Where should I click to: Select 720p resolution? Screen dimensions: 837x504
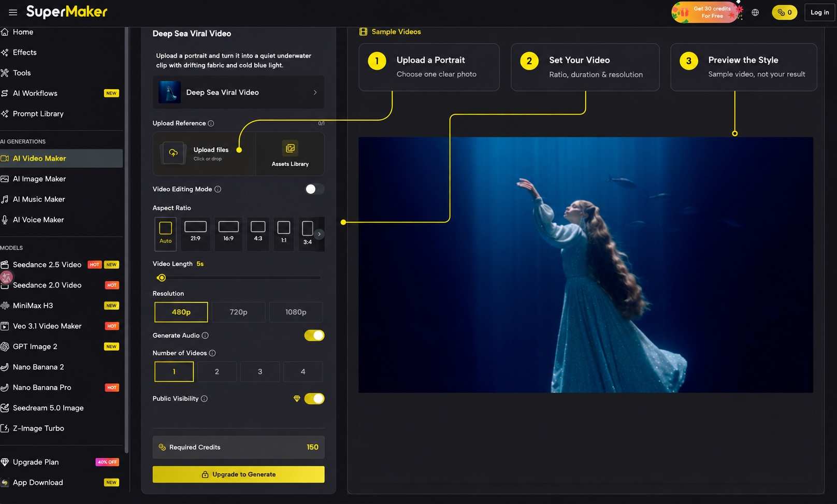238,312
